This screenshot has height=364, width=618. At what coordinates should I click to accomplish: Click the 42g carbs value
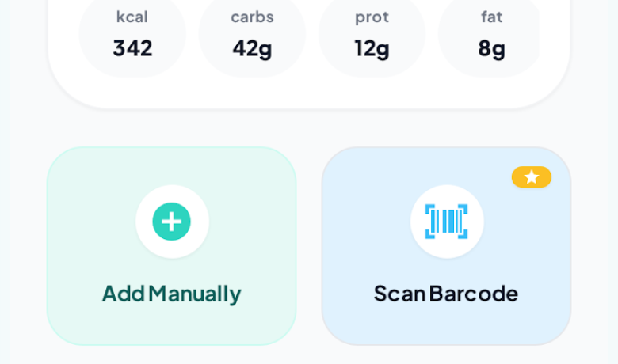[252, 48]
